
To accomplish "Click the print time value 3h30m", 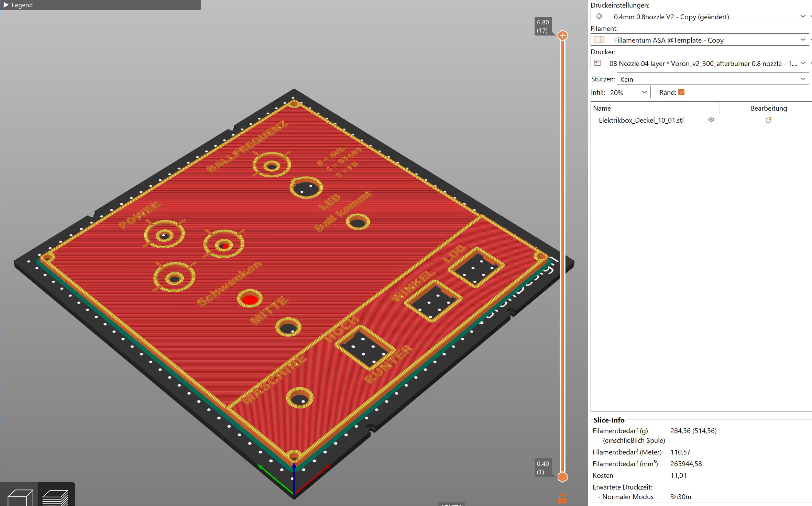I will coord(680,497).
